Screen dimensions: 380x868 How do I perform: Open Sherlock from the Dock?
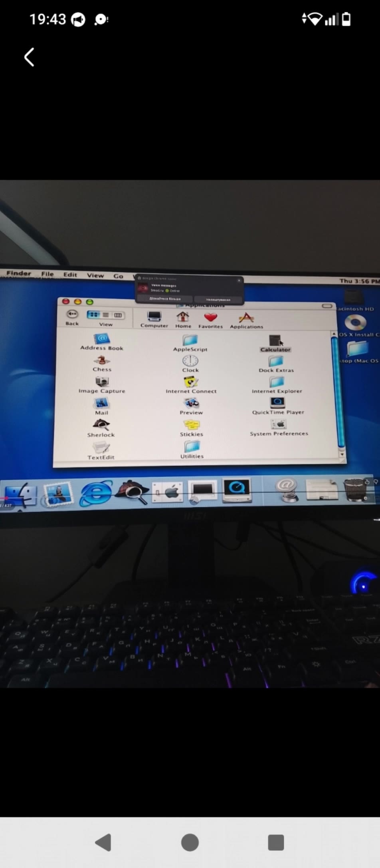[x=131, y=492]
